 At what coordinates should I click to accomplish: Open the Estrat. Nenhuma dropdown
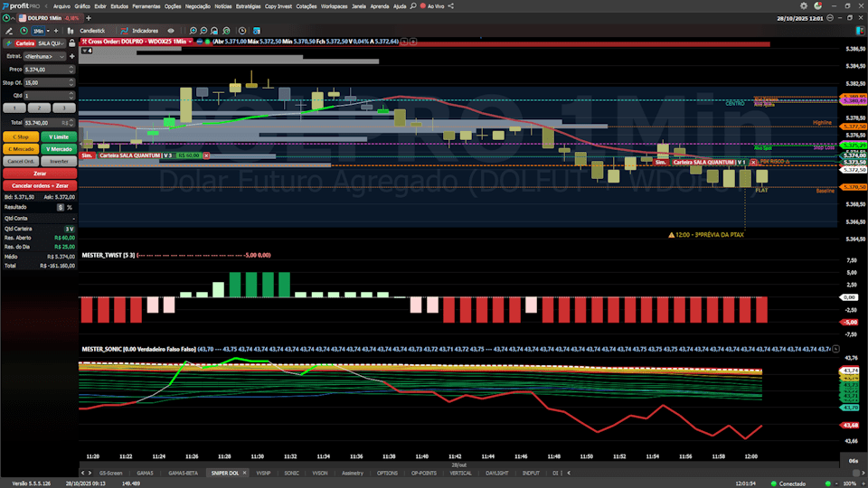(x=49, y=56)
